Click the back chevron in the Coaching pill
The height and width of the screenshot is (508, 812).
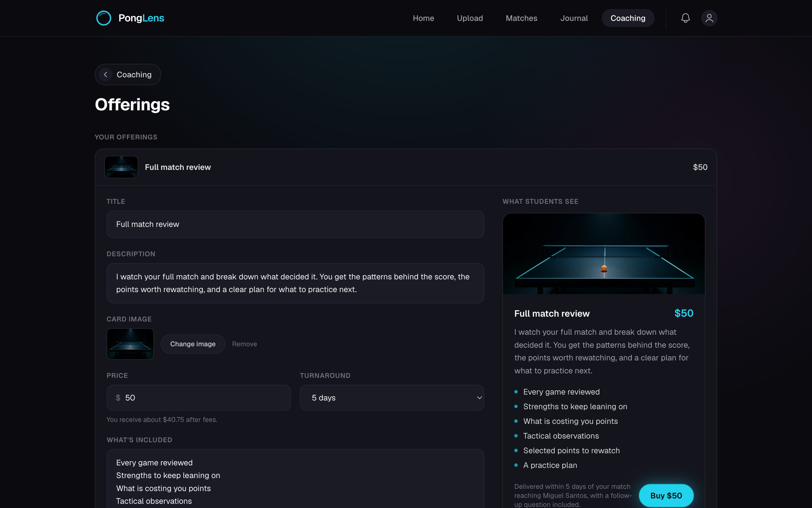point(105,75)
